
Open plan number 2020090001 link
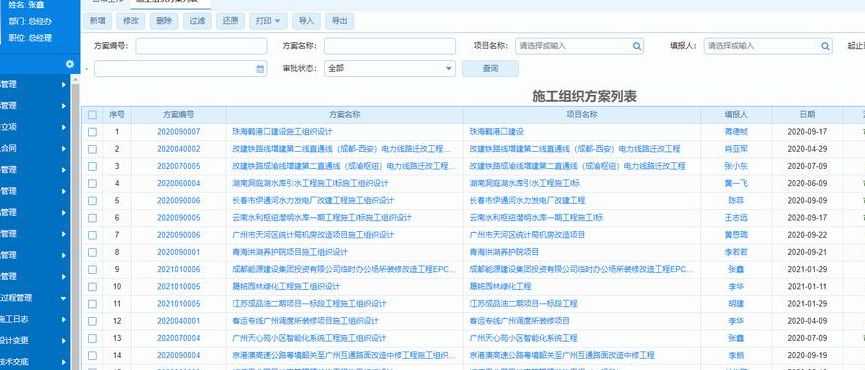(x=178, y=253)
